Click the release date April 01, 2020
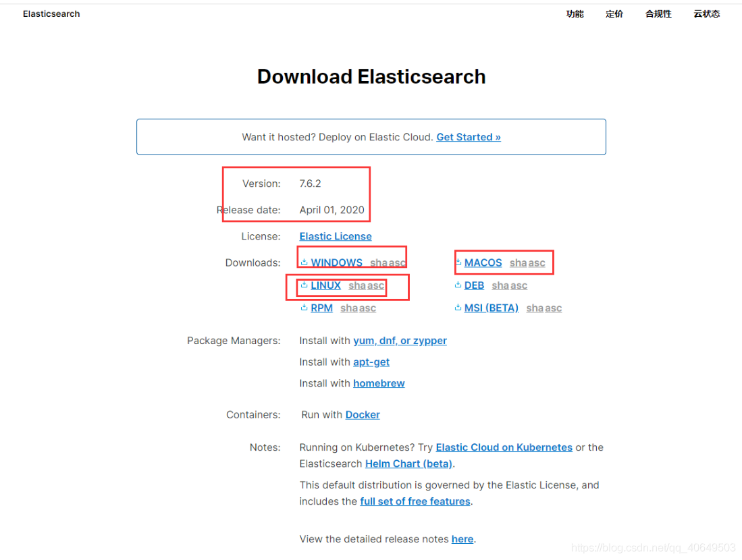Screen dimensions: 742x560 tap(332, 210)
